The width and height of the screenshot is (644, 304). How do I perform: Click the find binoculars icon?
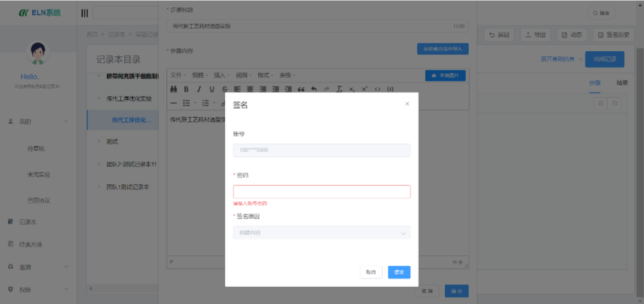[174, 89]
